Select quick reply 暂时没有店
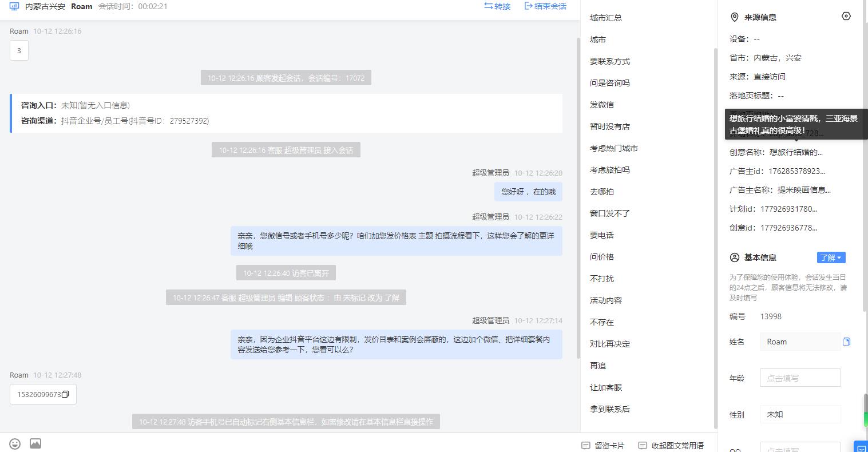Viewport: 868px width, 452px height. tap(610, 126)
